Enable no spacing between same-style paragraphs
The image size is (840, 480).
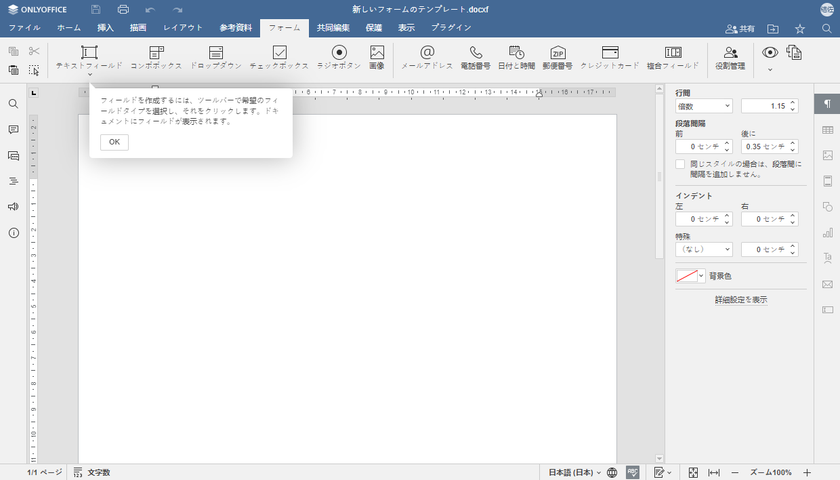(x=681, y=163)
